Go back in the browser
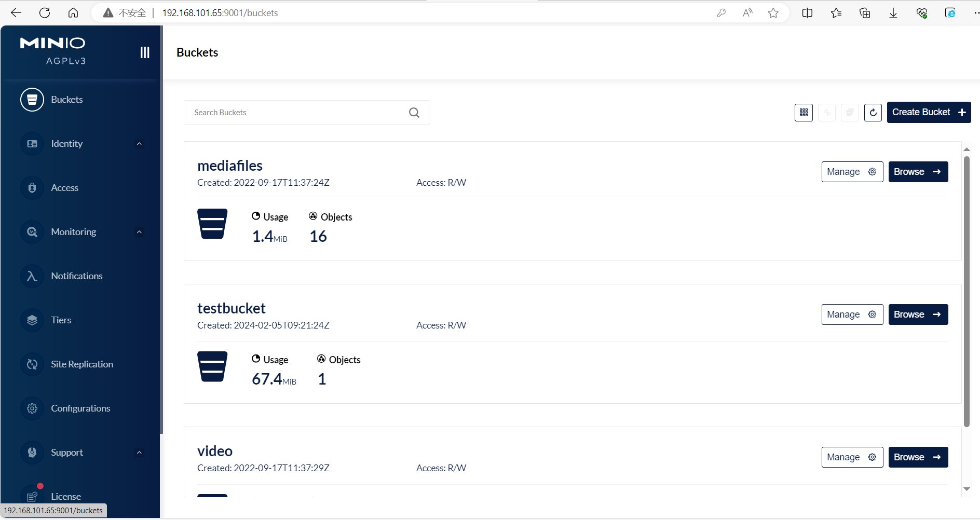The image size is (980, 520). point(16,13)
